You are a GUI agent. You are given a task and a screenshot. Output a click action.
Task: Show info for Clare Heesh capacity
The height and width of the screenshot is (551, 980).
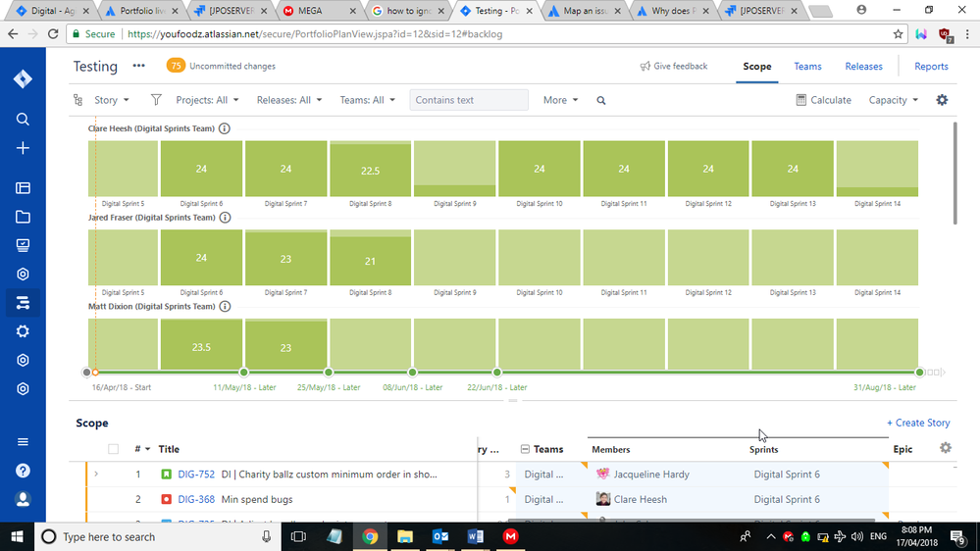coord(225,128)
